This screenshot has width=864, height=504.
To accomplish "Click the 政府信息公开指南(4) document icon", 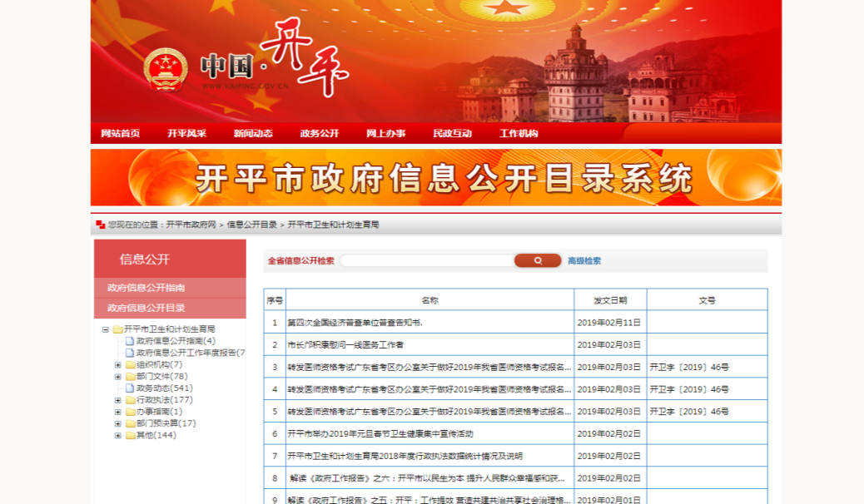I will click(130, 341).
